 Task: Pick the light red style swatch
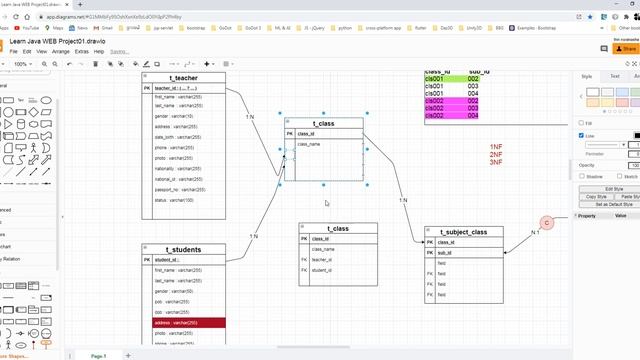pyautogui.click(x=622, y=102)
